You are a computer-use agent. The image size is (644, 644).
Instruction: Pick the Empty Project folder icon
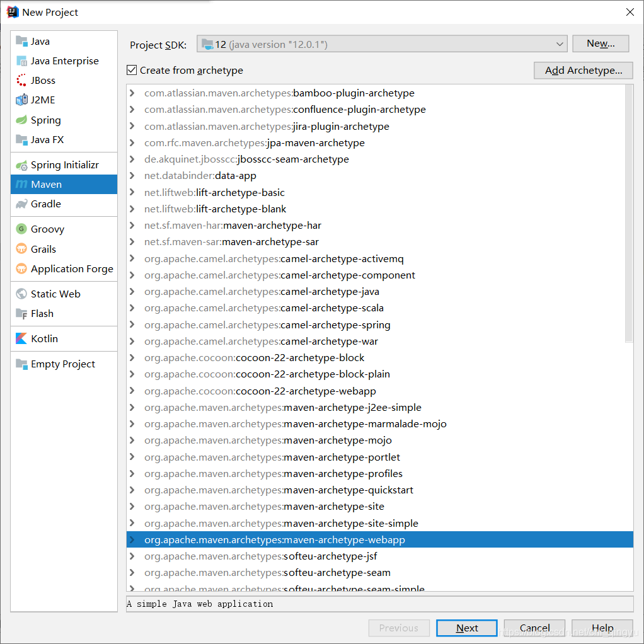(x=21, y=364)
